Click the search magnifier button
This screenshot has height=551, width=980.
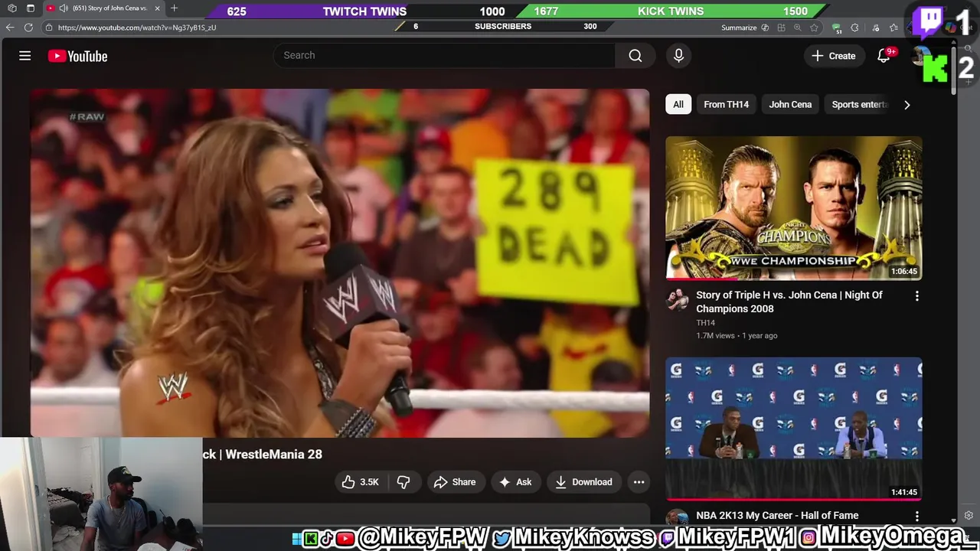pyautogui.click(x=635, y=55)
